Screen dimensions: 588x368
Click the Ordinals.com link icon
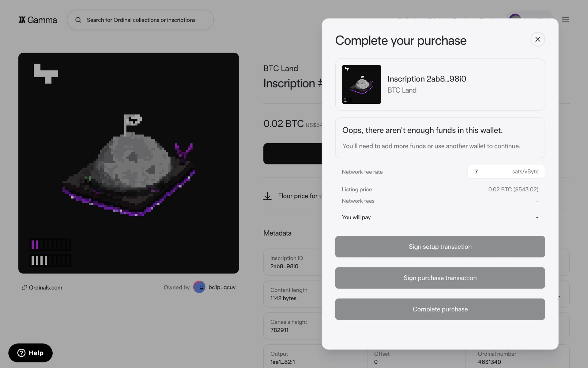click(x=24, y=288)
